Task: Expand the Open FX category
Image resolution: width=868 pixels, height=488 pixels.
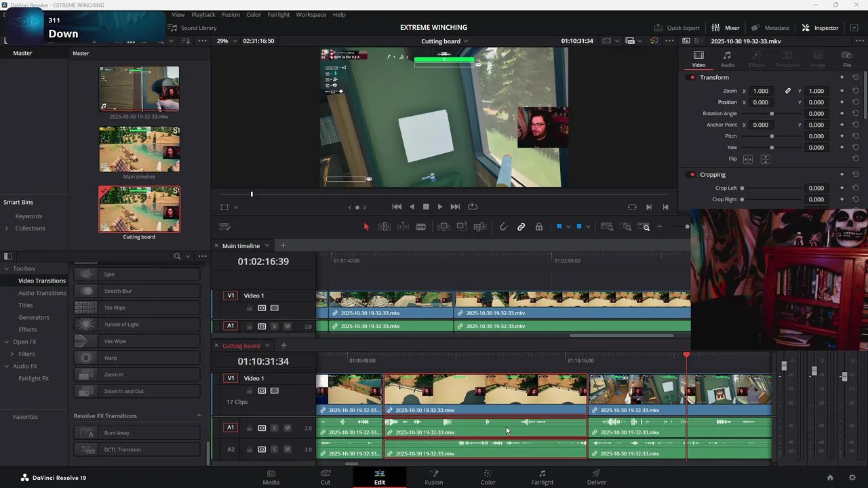Action: pos(6,342)
